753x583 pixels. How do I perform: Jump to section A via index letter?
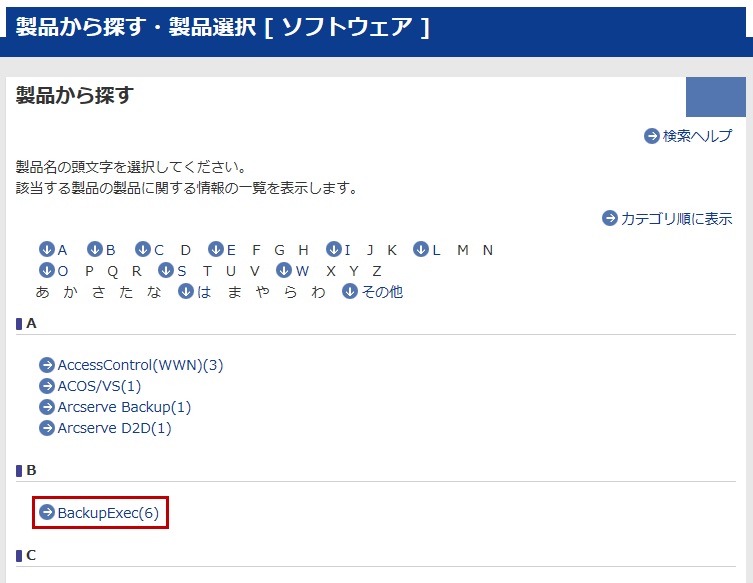tap(62, 250)
